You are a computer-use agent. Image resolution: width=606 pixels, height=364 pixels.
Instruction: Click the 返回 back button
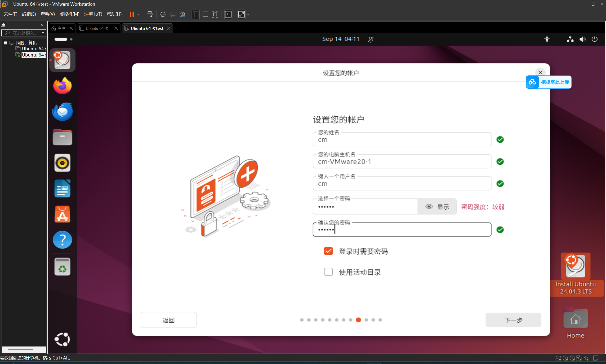(x=168, y=320)
